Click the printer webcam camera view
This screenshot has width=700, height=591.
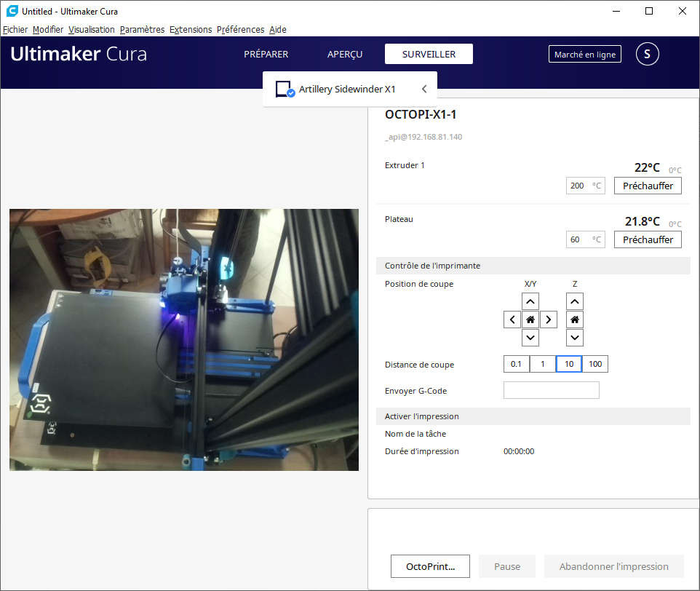coord(184,340)
